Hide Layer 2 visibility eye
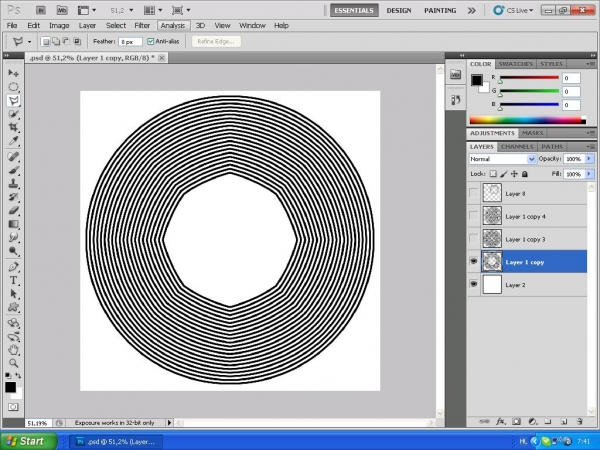Viewport: 600px width, 450px height. [x=474, y=284]
